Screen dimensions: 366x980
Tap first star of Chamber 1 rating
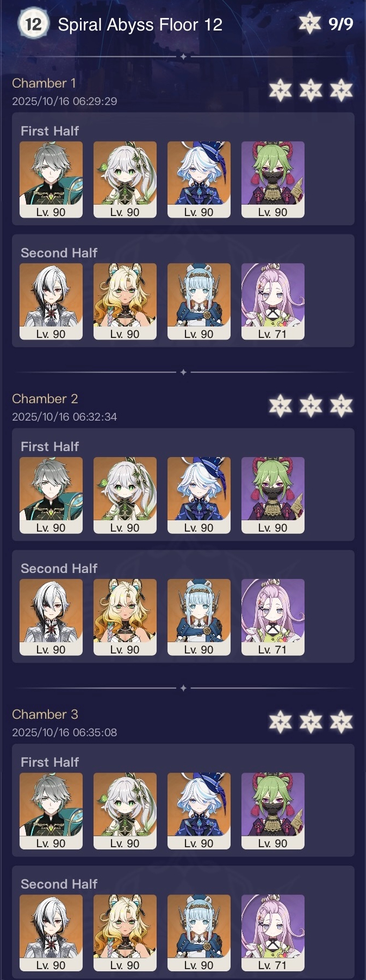(281, 90)
